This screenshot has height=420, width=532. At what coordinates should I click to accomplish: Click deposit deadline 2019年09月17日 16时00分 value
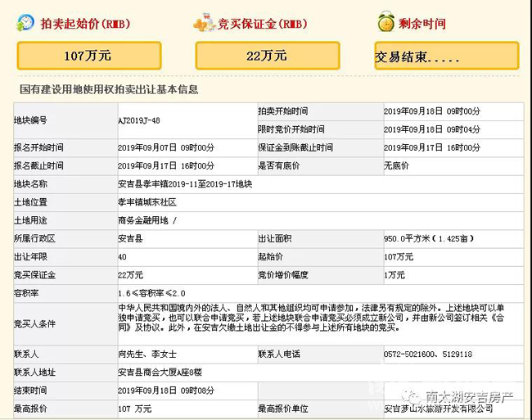[432, 147]
